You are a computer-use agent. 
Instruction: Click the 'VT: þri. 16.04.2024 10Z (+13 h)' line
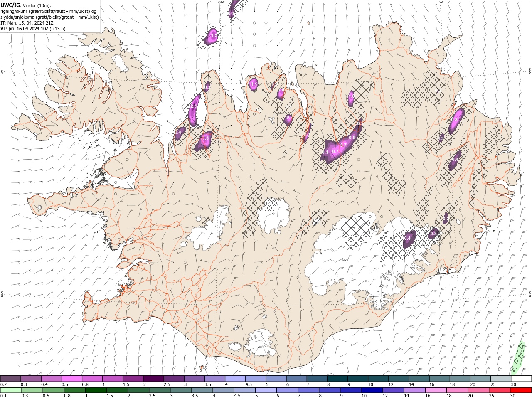[x=33, y=29]
